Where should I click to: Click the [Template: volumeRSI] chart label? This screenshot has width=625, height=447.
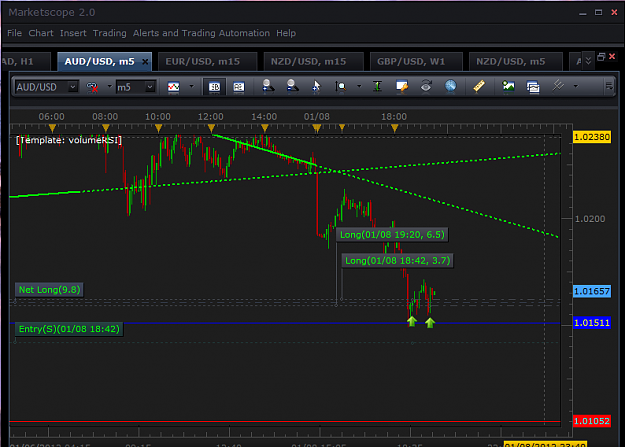pos(69,140)
